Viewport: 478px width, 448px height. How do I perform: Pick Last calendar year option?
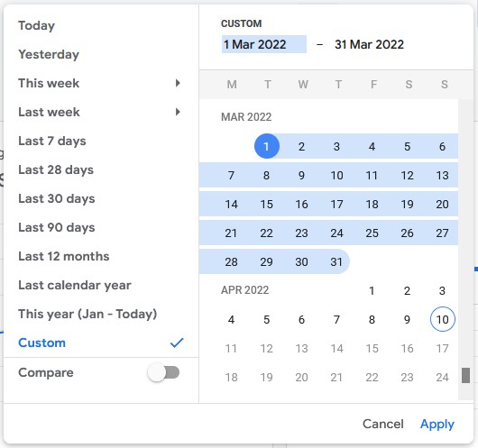tap(75, 285)
